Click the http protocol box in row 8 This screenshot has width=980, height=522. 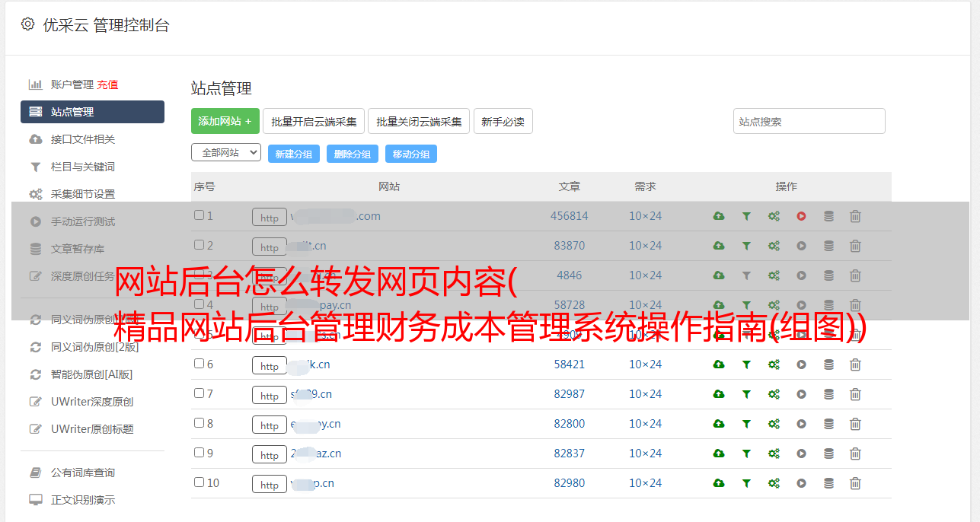[x=270, y=425]
